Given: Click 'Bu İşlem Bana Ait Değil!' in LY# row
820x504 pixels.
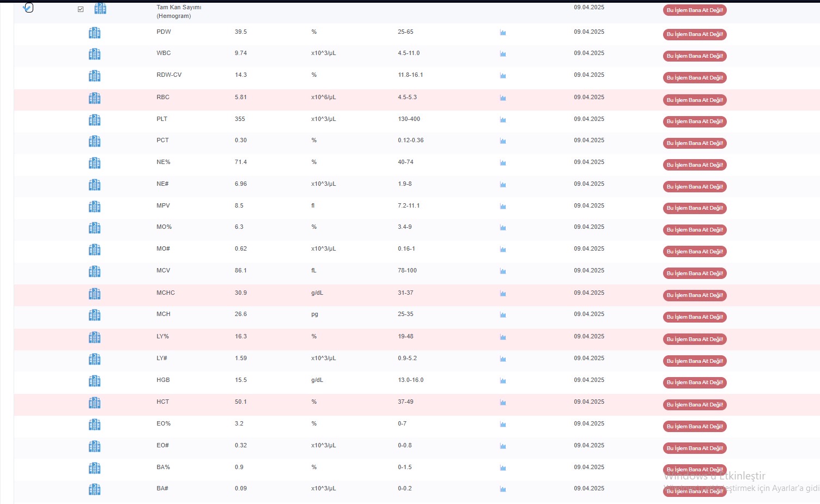Looking at the screenshot, I should [695, 361].
